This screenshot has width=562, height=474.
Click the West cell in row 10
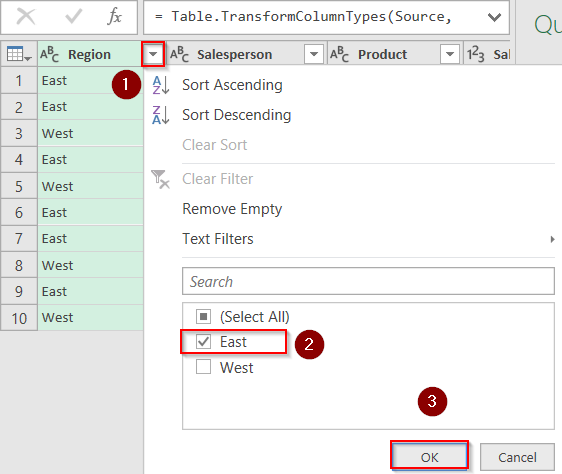(x=90, y=318)
